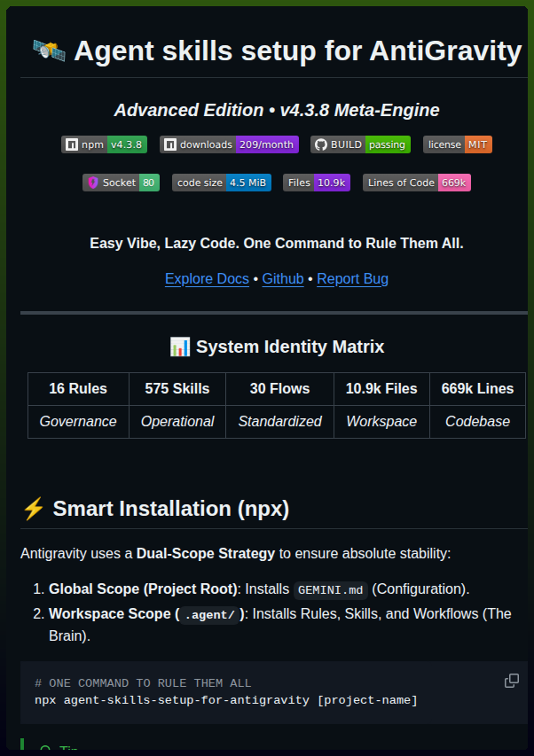Click the Standardized table cell

279,421
